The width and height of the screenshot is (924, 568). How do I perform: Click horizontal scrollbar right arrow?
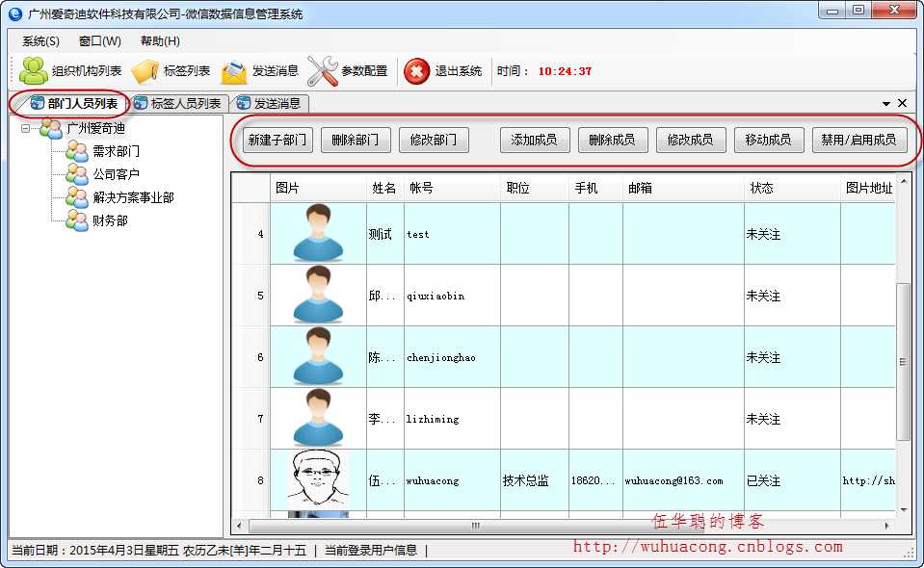pyautogui.click(x=886, y=526)
